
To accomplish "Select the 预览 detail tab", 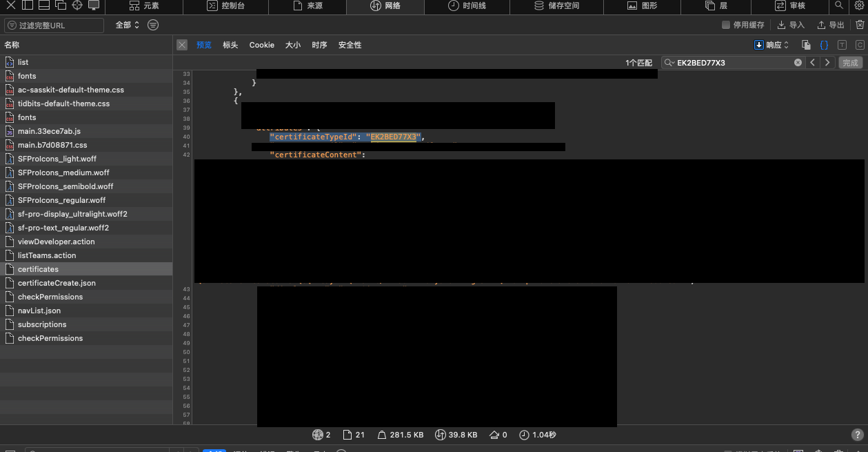I will point(204,45).
